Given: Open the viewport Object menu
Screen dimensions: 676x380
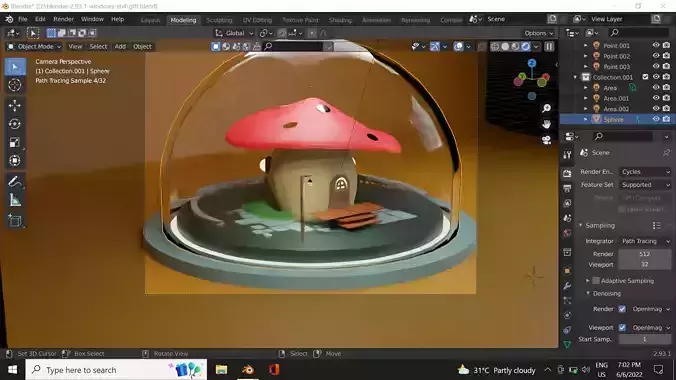Looking at the screenshot, I should (x=142, y=47).
